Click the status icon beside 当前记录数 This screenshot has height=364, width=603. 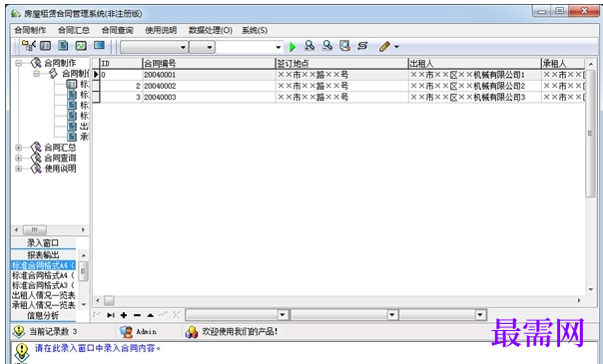click(x=19, y=331)
